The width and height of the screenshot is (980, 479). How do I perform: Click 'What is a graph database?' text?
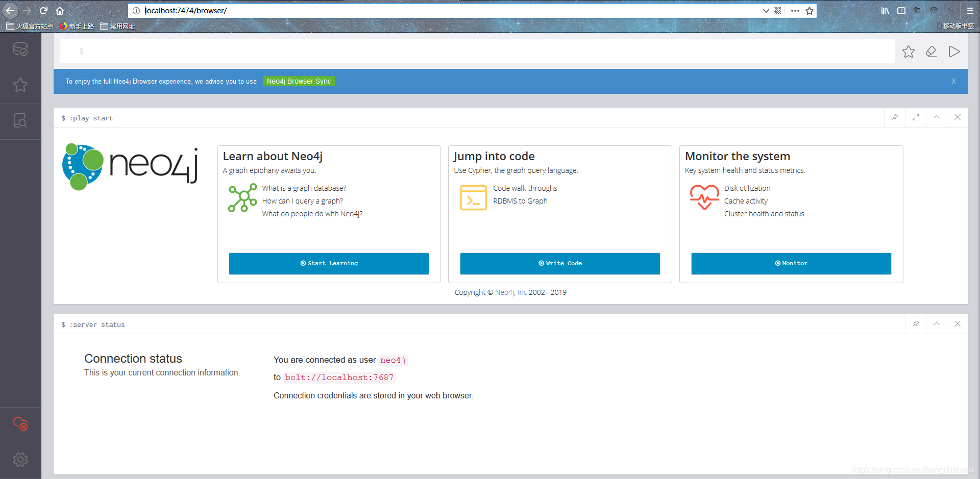(x=304, y=188)
